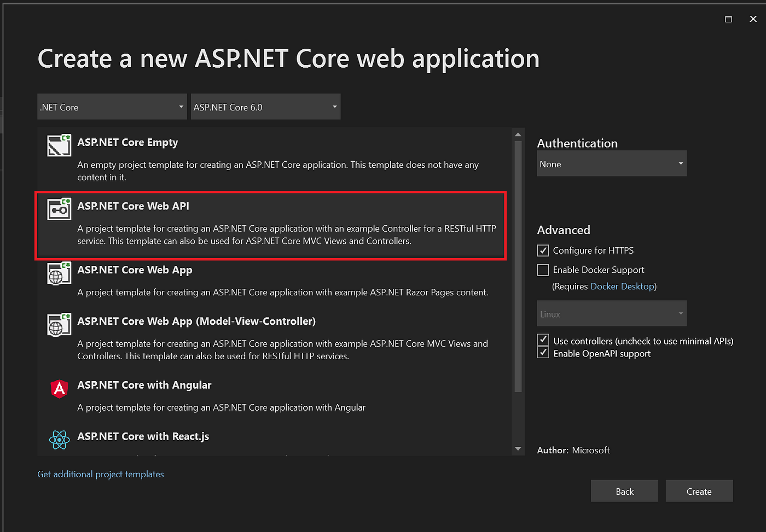This screenshot has height=532, width=766.
Task: Click the Empty template description text
Action: click(278, 171)
